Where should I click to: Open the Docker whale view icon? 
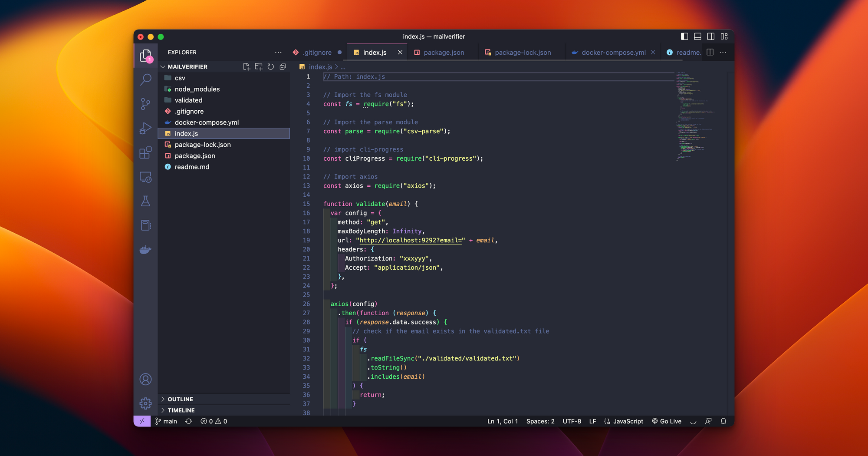coord(145,249)
